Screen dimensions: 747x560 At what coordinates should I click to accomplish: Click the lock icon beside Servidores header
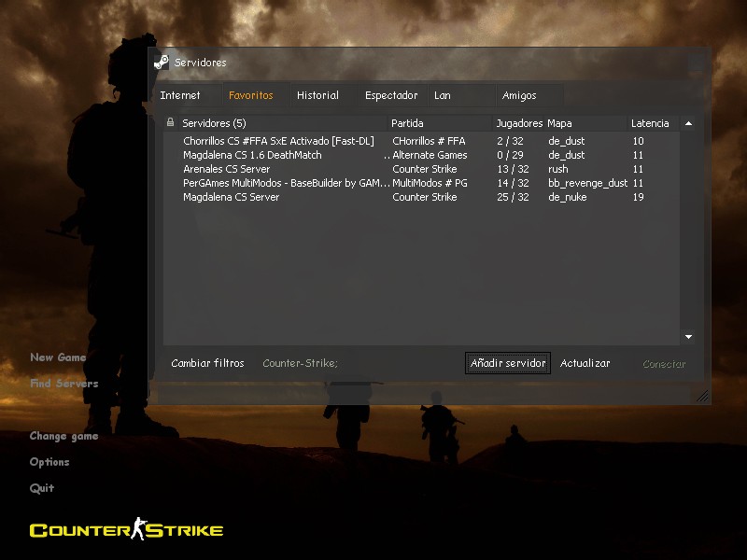coord(171,123)
